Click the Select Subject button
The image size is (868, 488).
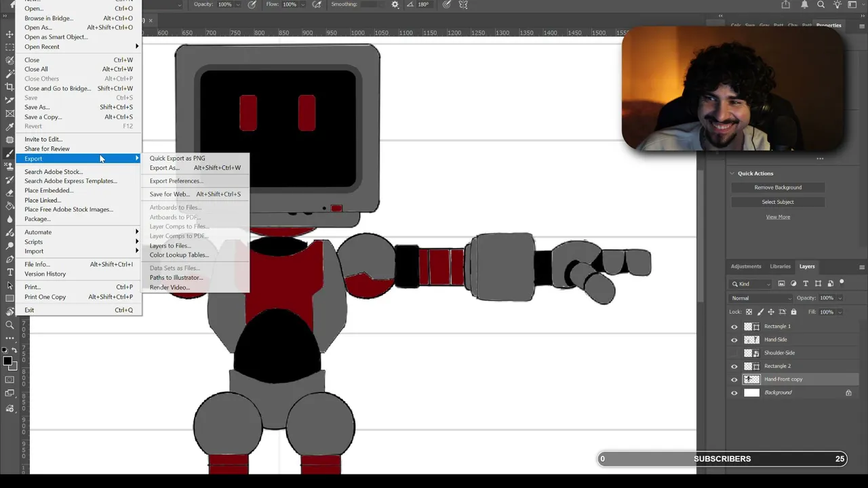pyautogui.click(x=778, y=202)
